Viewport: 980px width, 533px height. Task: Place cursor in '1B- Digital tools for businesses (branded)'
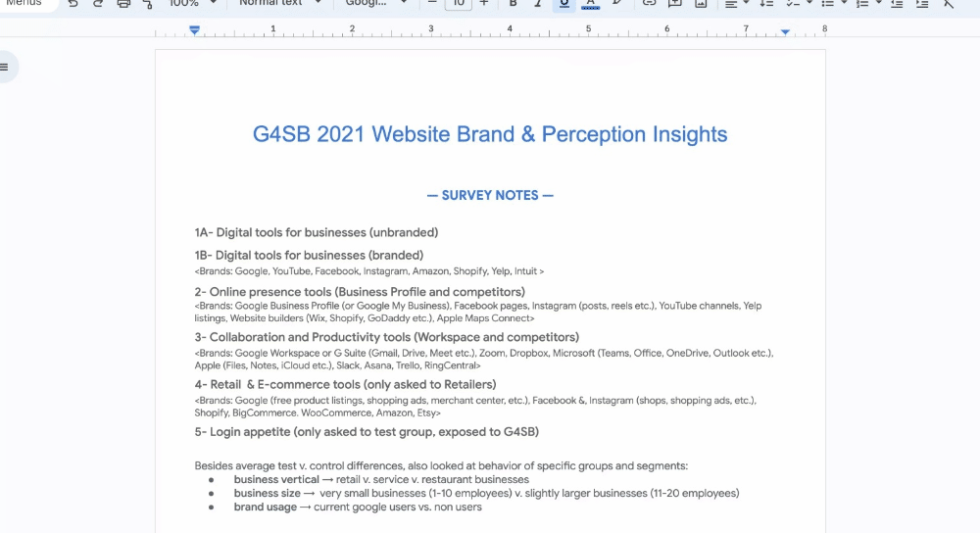click(x=309, y=255)
